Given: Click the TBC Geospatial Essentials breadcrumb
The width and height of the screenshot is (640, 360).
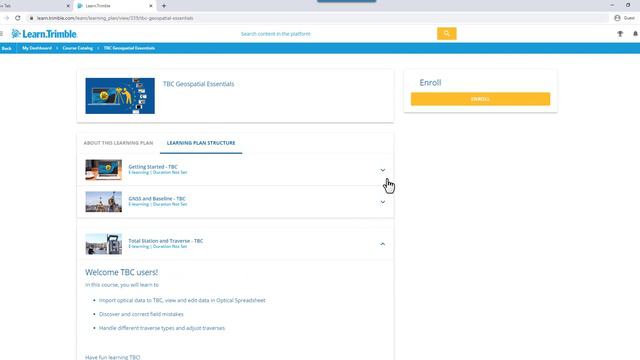Looking at the screenshot, I should (129, 48).
